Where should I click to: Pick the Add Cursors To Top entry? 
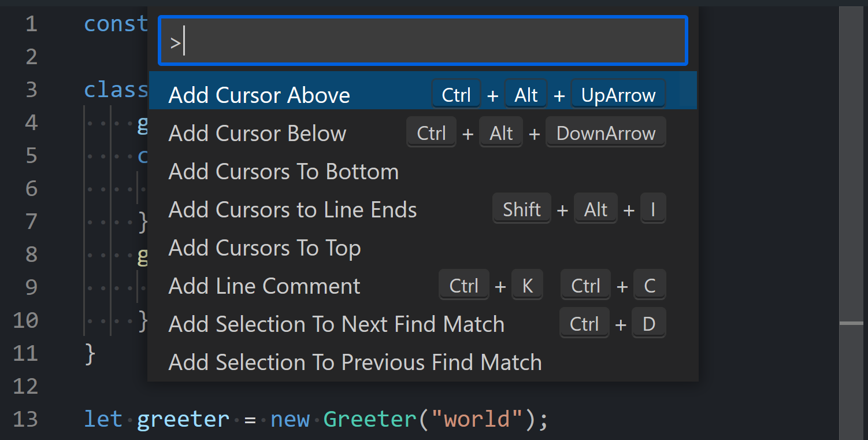click(x=265, y=248)
